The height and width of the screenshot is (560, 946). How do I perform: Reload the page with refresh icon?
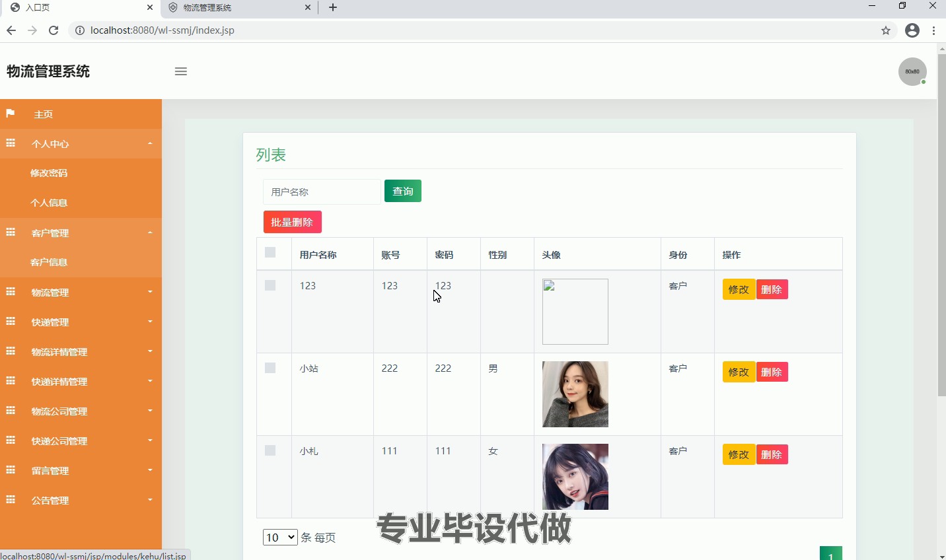pyautogui.click(x=54, y=30)
